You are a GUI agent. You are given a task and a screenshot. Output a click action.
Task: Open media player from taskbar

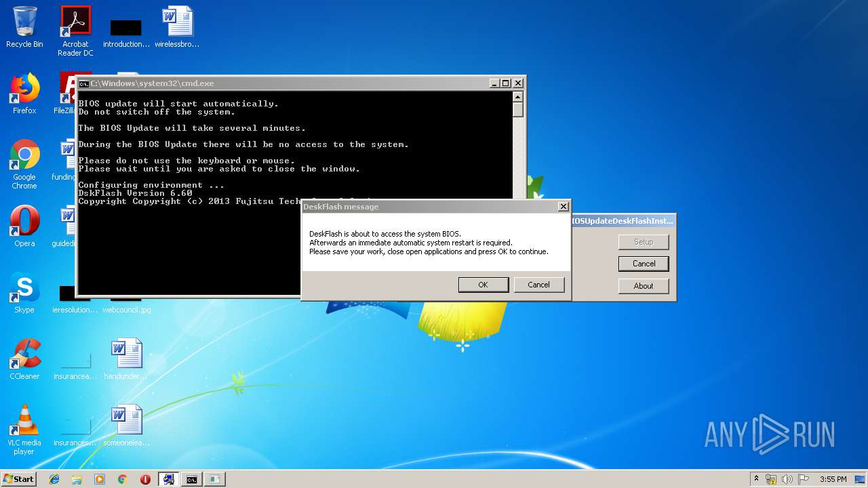coord(100,479)
